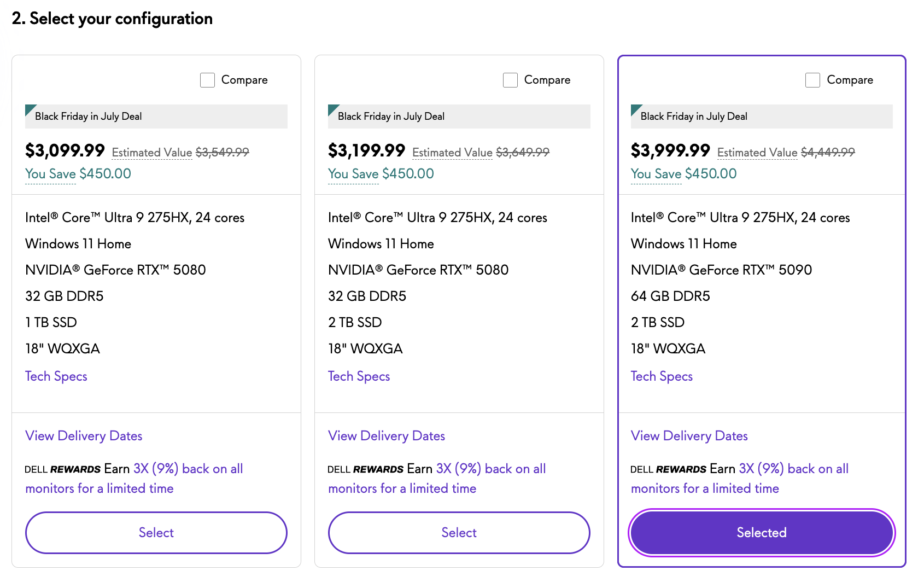This screenshot has width=924, height=582.
Task: Click Black Friday in July Deal banner, third card
Action: pos(694,117)
